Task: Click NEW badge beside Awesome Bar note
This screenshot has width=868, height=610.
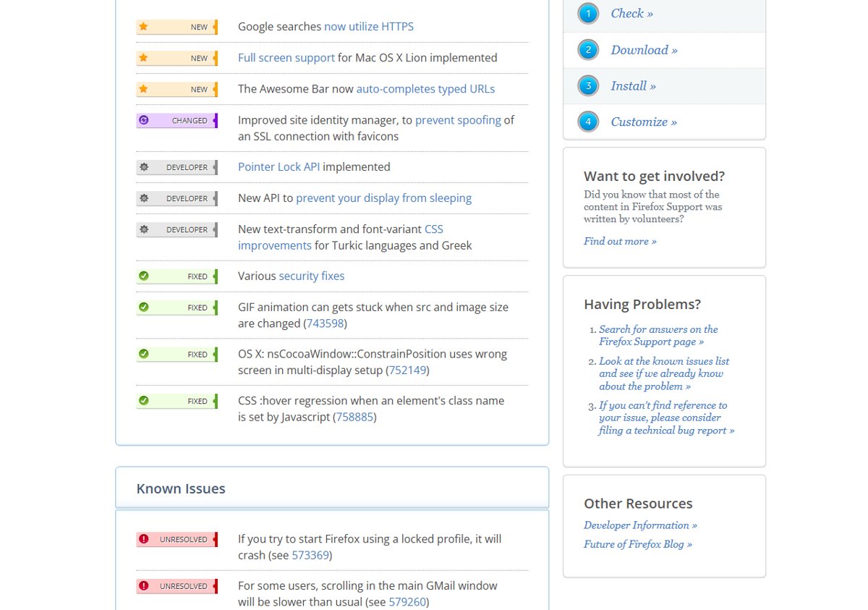Action: point(176,89)
